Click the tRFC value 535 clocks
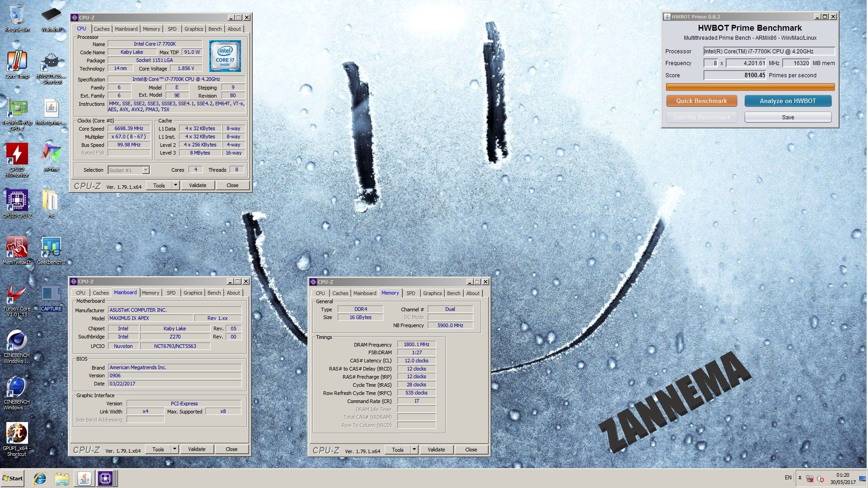Viewport: 868px width, 488px height. click(416, 393)
